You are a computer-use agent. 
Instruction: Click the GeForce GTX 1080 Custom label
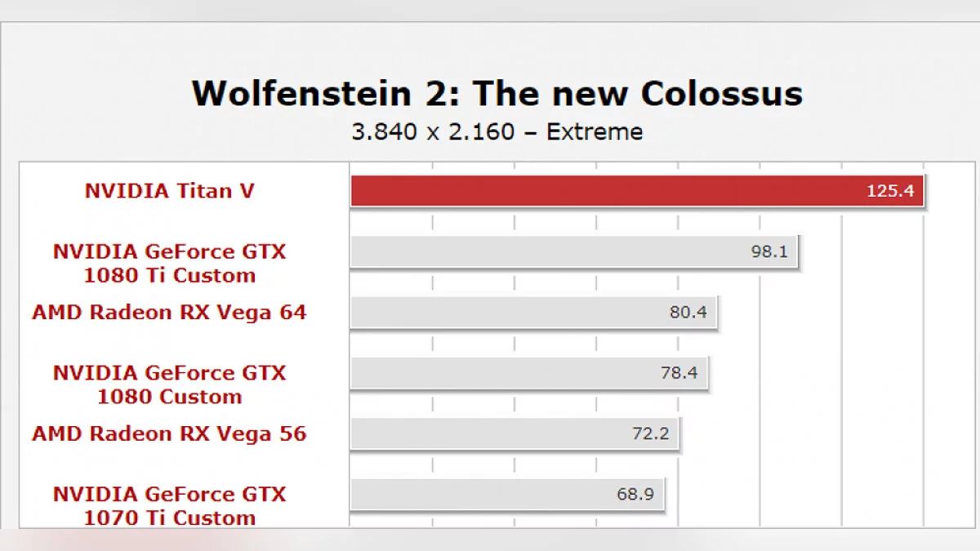pos(170,384)
